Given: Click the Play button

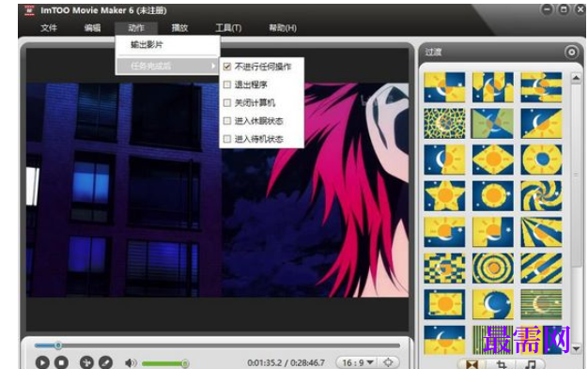Looking at the screenshot, I should [42, 362].
